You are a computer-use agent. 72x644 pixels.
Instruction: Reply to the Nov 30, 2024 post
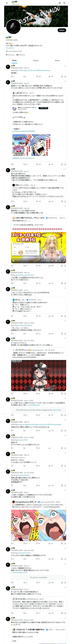[x=12, y=393]
